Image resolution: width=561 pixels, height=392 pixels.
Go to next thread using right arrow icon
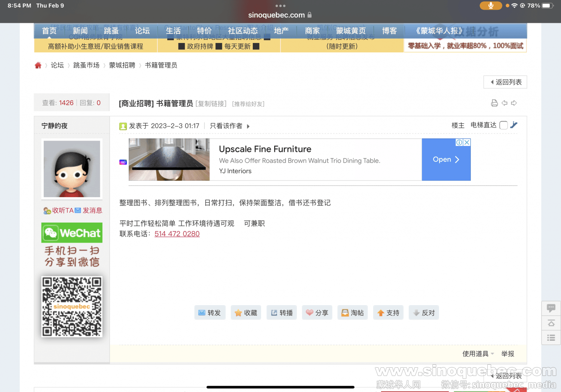(514, 103)
